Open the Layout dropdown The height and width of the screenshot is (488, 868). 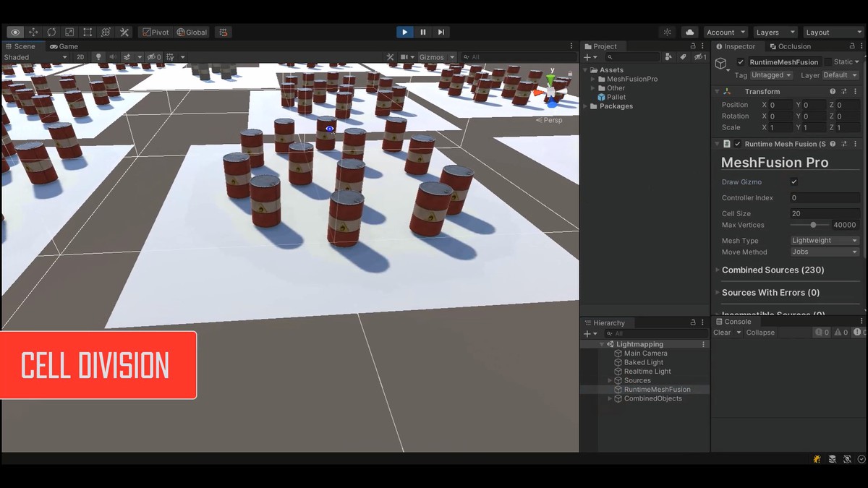coord(833,32)
